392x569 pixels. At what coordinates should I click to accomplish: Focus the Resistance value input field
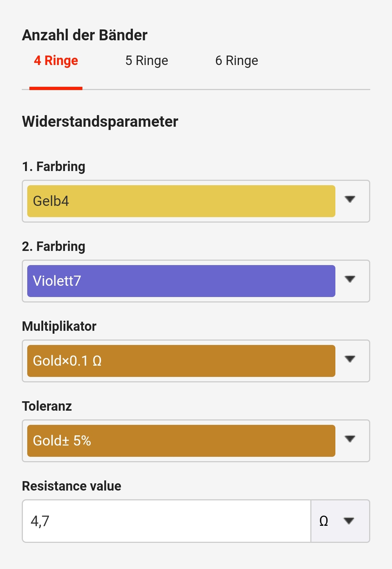167,521
